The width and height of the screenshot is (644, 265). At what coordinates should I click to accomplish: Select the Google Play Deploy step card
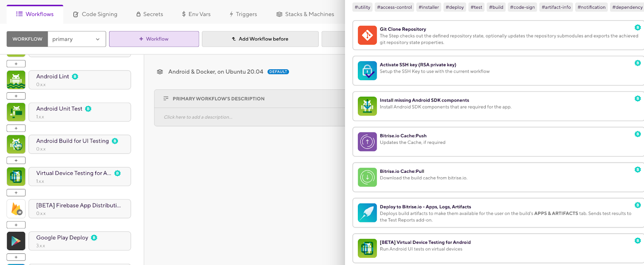point(80,241)
